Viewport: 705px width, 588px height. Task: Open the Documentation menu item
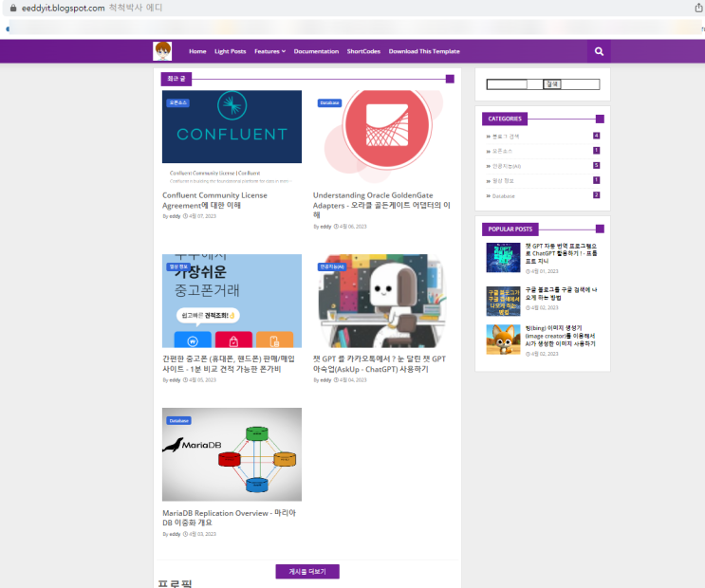click(x=316, y=52)
